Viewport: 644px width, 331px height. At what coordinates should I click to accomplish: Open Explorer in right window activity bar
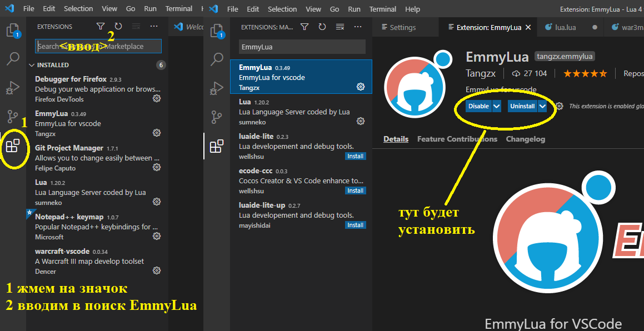point(217,31)
